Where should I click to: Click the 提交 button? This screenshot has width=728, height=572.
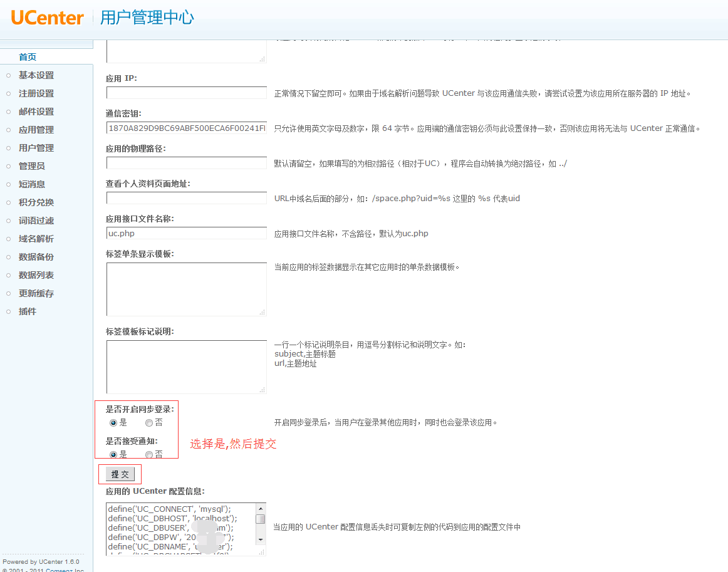(x=120, y=474)
